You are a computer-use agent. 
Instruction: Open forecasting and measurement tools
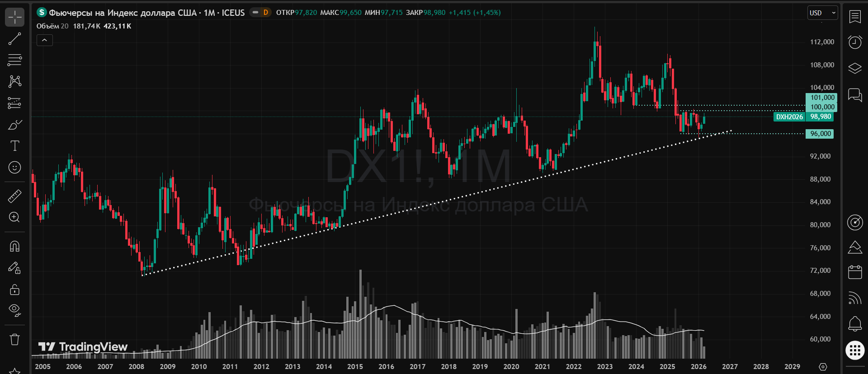click(x=15, y=103)
